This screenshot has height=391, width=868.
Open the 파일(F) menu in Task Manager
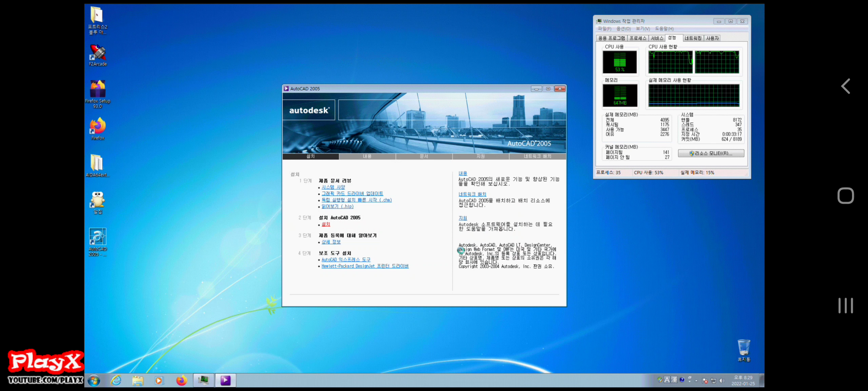tap(604, 29)
